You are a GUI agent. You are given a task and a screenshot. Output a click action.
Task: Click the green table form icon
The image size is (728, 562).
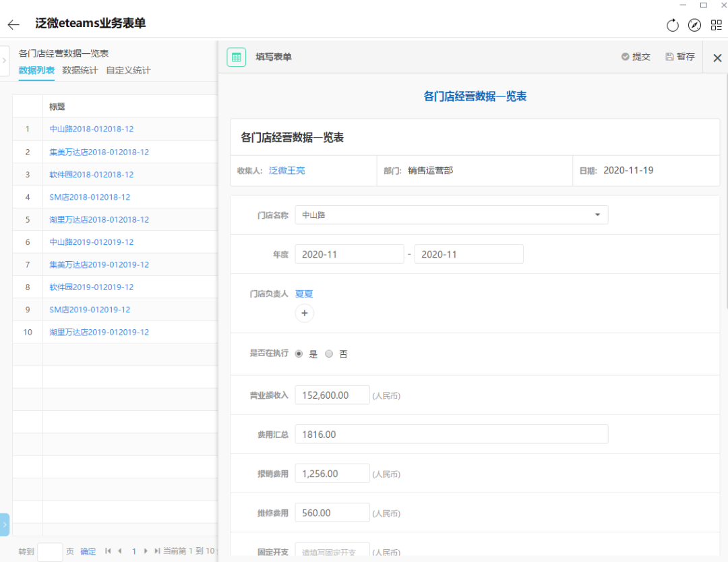[x=237, y=57]
